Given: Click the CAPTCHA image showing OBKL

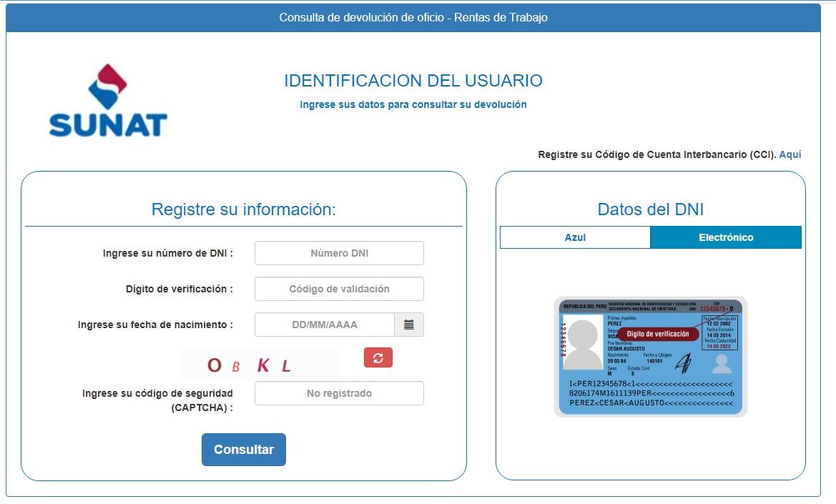Looking at the screenshot, I should pyautogui.click(x=262, y=365).
